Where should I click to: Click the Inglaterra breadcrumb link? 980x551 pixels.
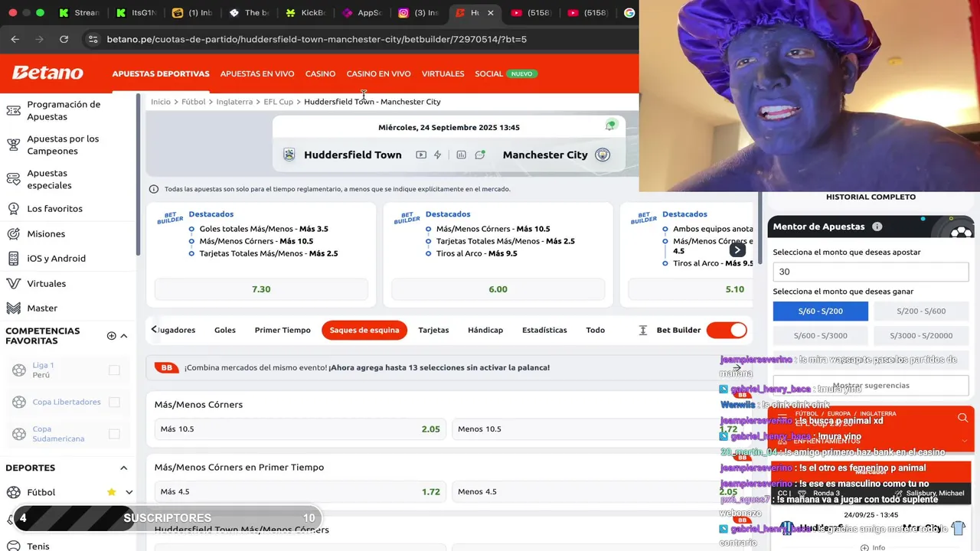click(x=234, y=102)
